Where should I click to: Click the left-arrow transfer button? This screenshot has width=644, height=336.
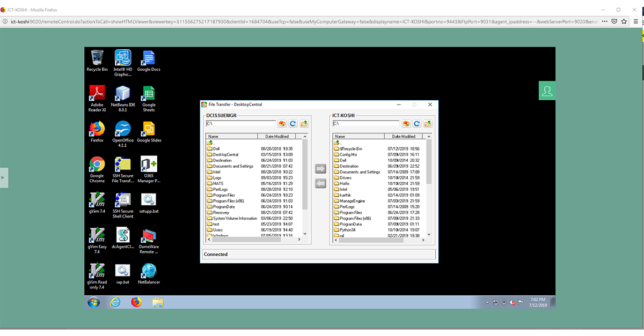point(320,184)
